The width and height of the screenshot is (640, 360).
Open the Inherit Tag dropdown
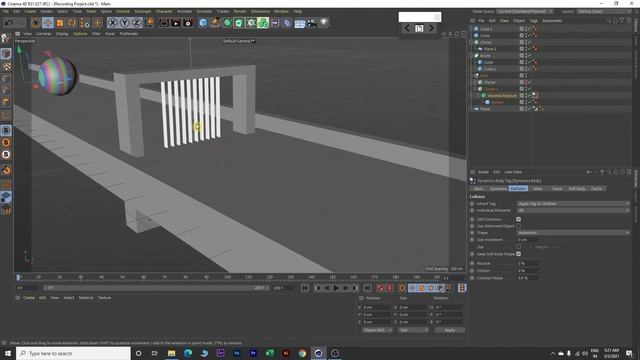click(573, 204)
